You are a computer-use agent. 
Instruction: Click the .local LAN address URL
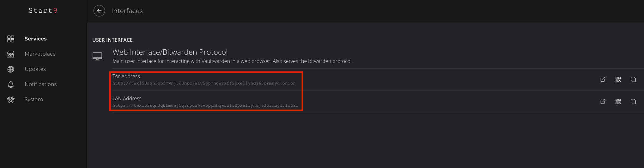[x=205, y=106]
